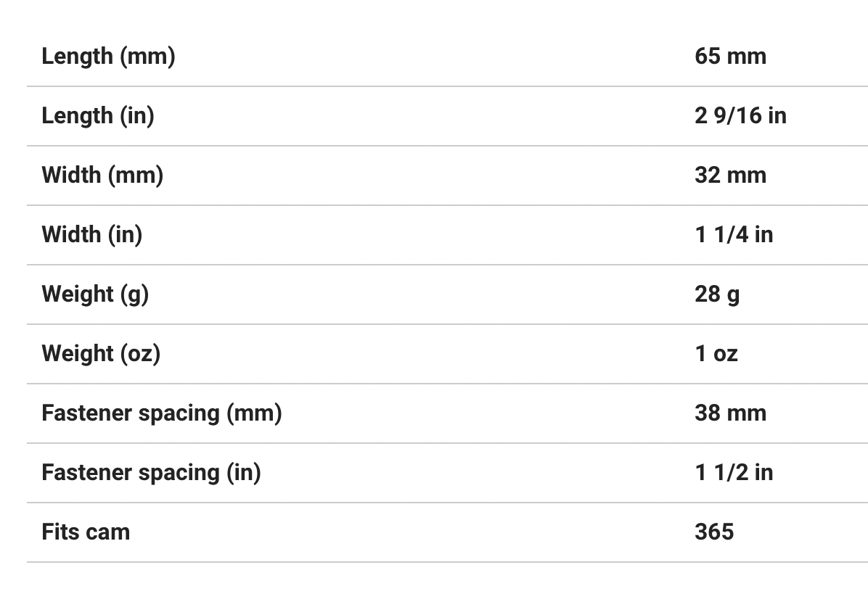868x615 pixels.
Task: Select the 1 1/4 in value
Action: [x=733, y=234]
